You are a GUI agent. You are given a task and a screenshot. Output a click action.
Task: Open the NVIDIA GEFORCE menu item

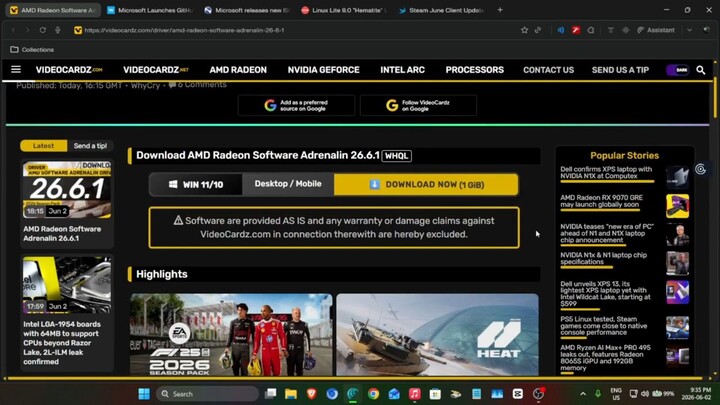(x=323, y=70)
